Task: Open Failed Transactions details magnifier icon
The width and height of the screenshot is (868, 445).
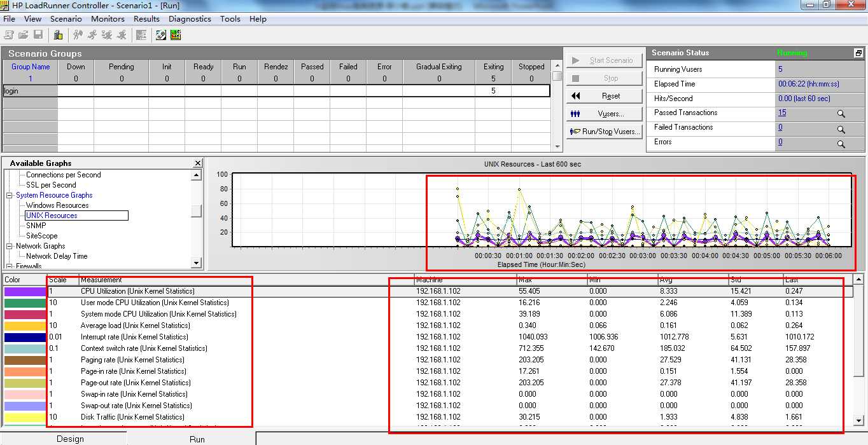Action: (x=841, y=129)
